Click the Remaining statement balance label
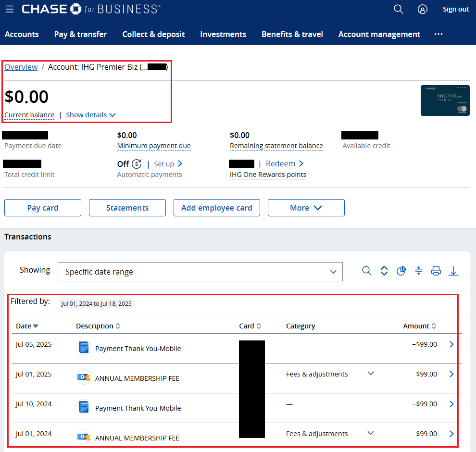 [x=276, y=146]
